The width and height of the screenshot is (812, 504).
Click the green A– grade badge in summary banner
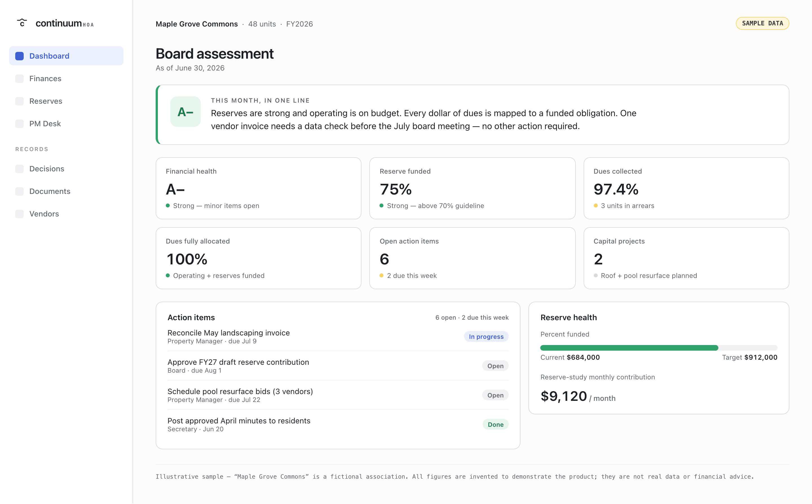[185, 112]
